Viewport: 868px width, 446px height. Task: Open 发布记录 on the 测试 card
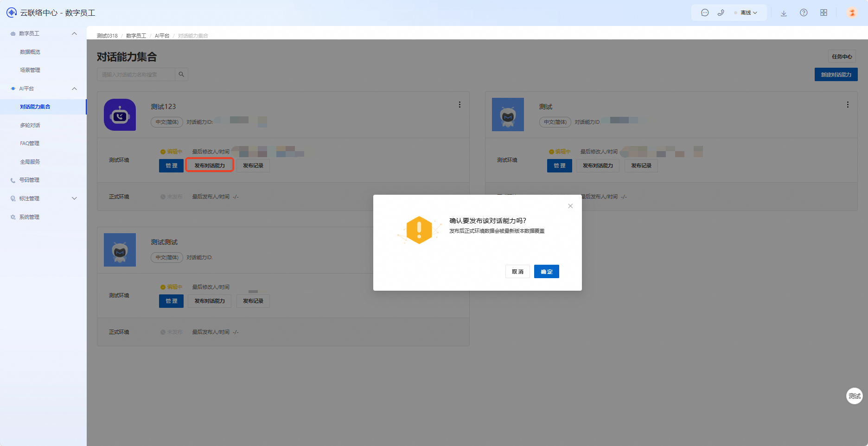pos(641,166)
